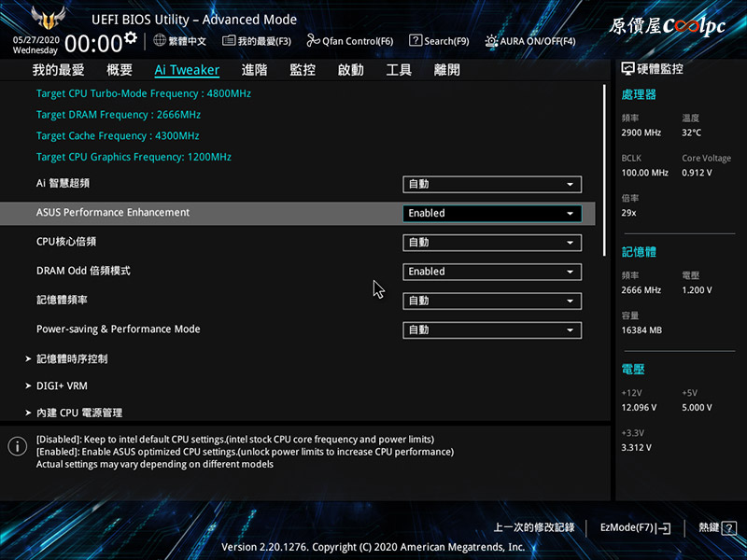Image resolution: width=747 pixels, height=560 pixels.
Task: Click Target CPU Graphics Frequency: 1200MHz text
Action: coord(134,157)
